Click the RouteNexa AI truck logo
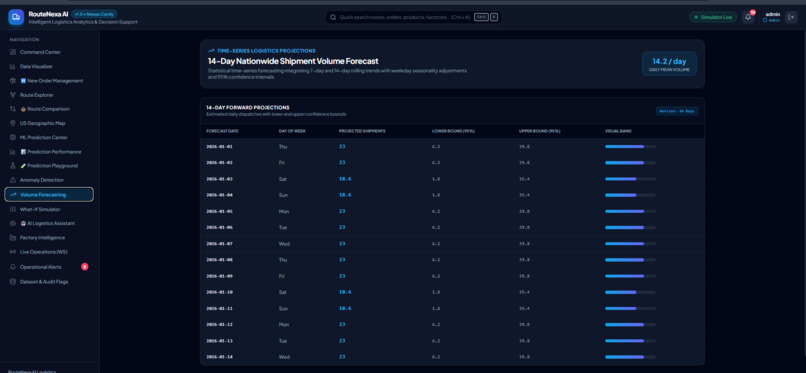This screenshot has height=373, width=806. 16,17
